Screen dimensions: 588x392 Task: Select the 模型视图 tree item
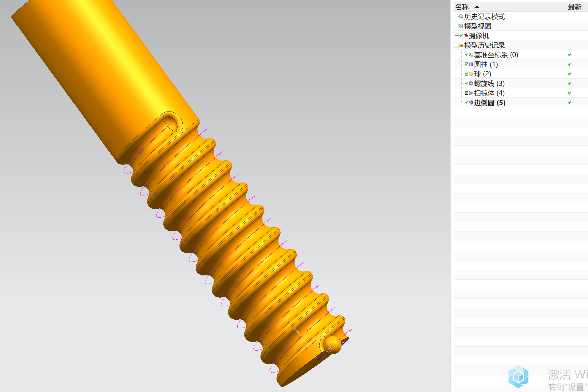point(478,26)
